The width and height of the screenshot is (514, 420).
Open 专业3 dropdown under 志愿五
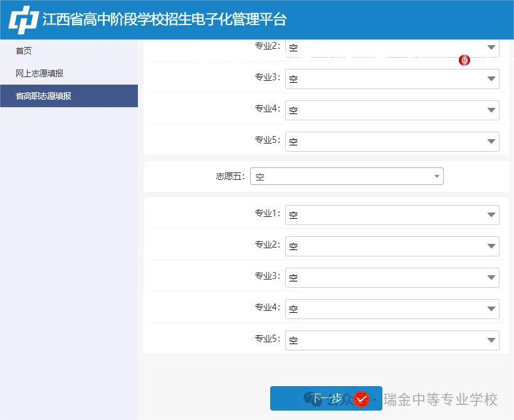click(392, 278)
